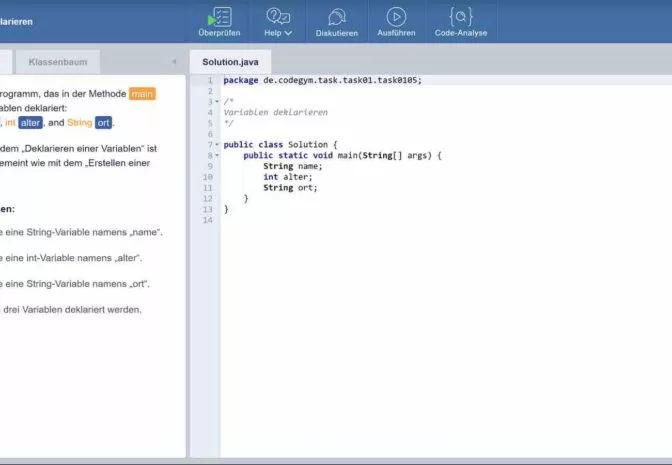
Task: Click the 'public static void main' line
Action: pos(342,155)
